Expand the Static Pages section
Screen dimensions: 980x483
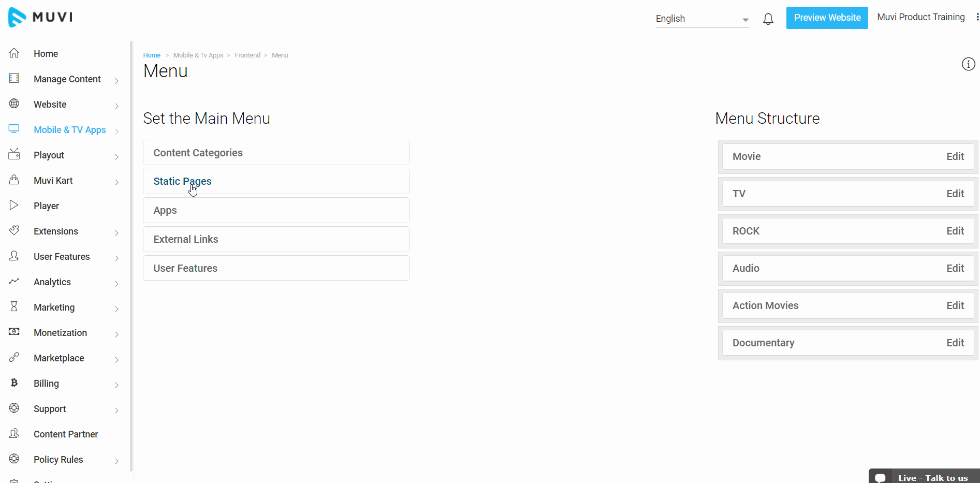tap(276, 181)
